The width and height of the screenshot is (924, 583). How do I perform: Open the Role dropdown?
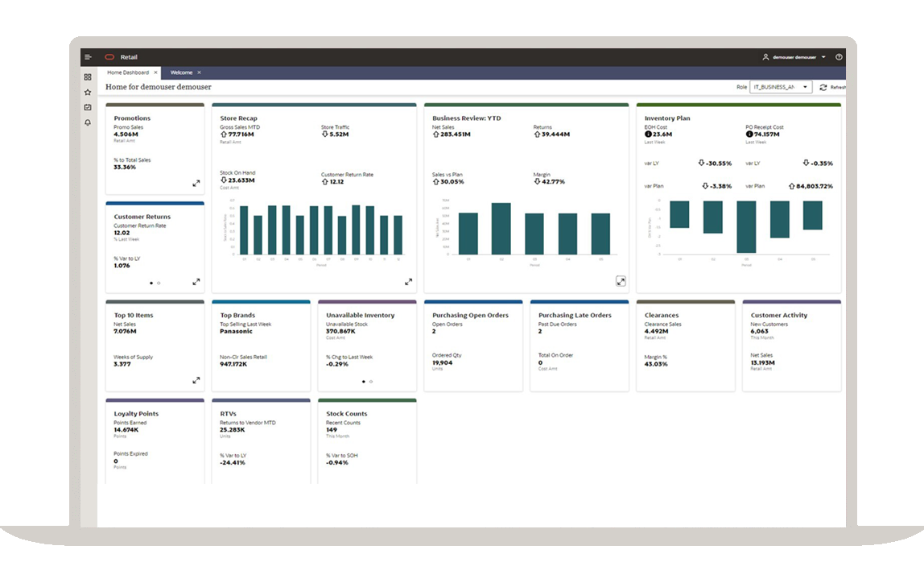coord(803,87)
